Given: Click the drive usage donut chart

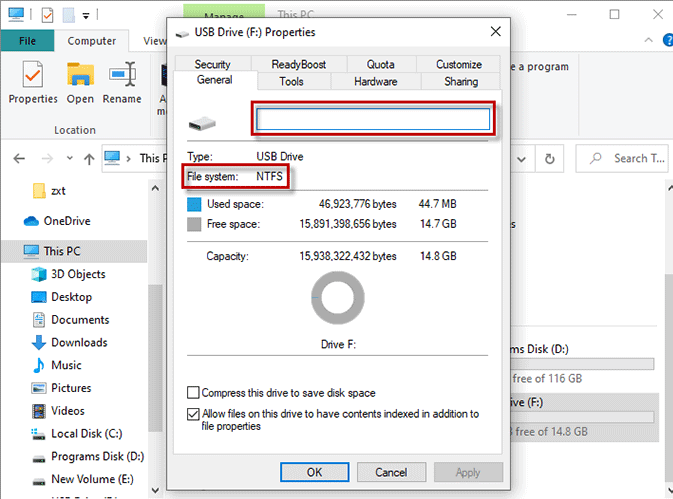Looking at the screenshot, I should (x=338, y=298).
